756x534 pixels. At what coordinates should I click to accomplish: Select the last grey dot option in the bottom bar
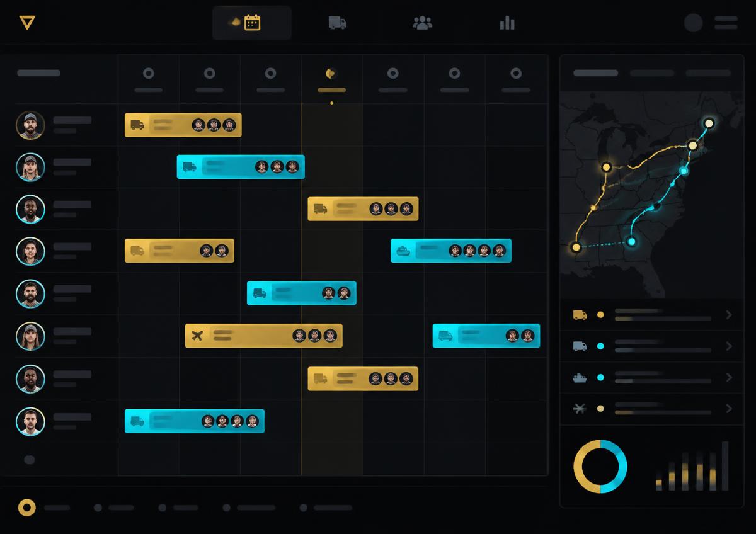pyautogui.click(x=304, y=508)
